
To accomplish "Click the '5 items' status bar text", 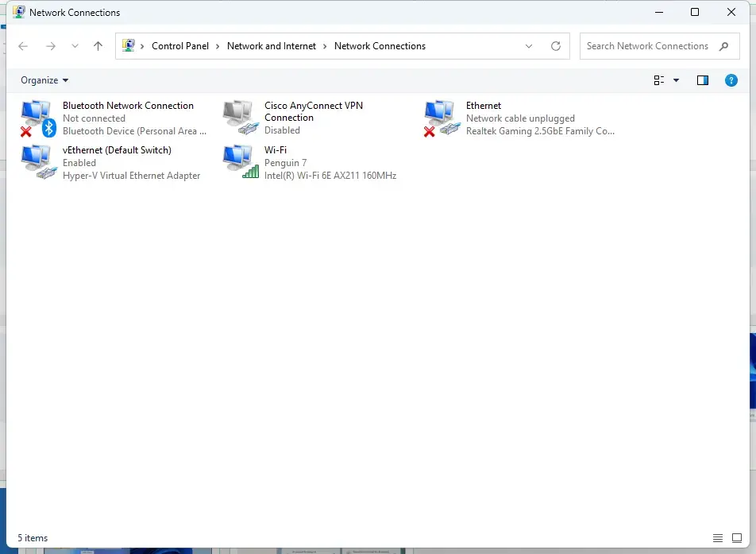I will pyautogui.click(x=33, y=537).
